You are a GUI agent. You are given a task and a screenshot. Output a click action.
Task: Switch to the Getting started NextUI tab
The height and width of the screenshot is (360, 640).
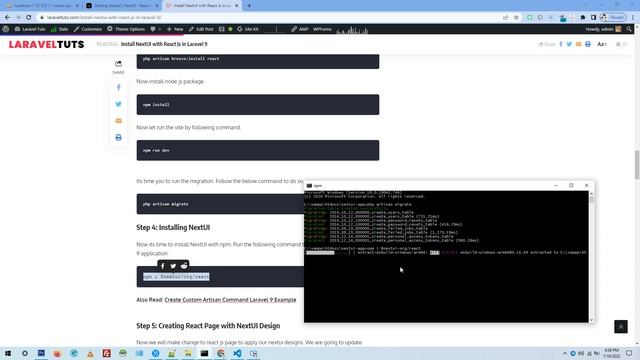coord(122,6)
